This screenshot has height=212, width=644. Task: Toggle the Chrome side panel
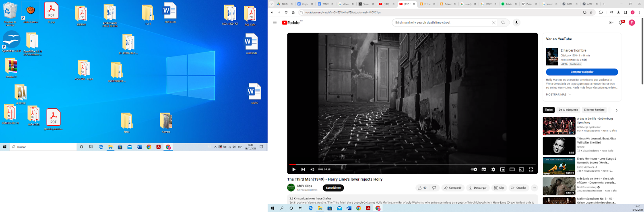click(625, 12)
